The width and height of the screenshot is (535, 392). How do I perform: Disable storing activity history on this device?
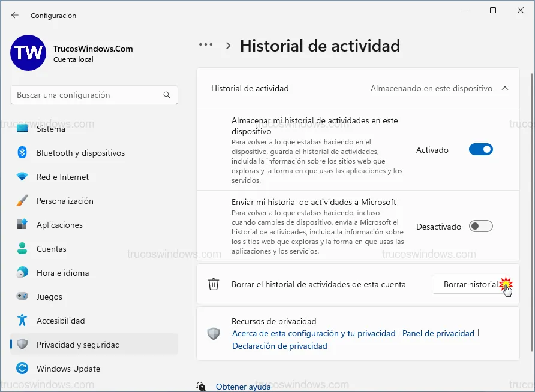pyautogui.click(x=480, y=150)
